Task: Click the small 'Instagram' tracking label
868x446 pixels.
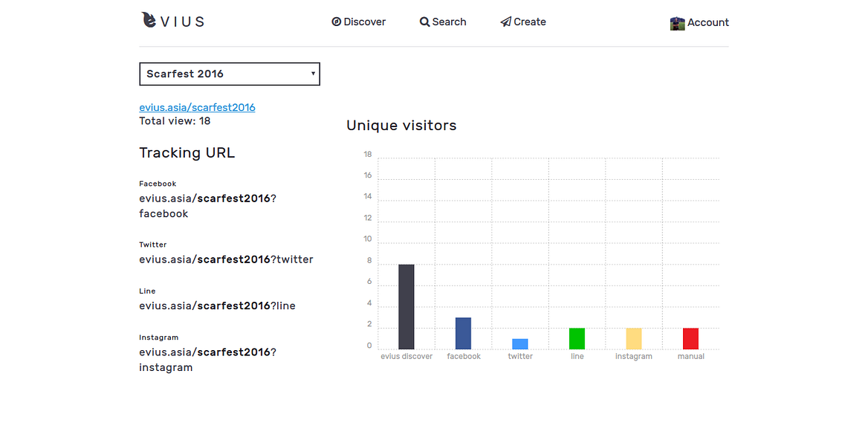Action: pyautogui.click(x=159, y=337)
